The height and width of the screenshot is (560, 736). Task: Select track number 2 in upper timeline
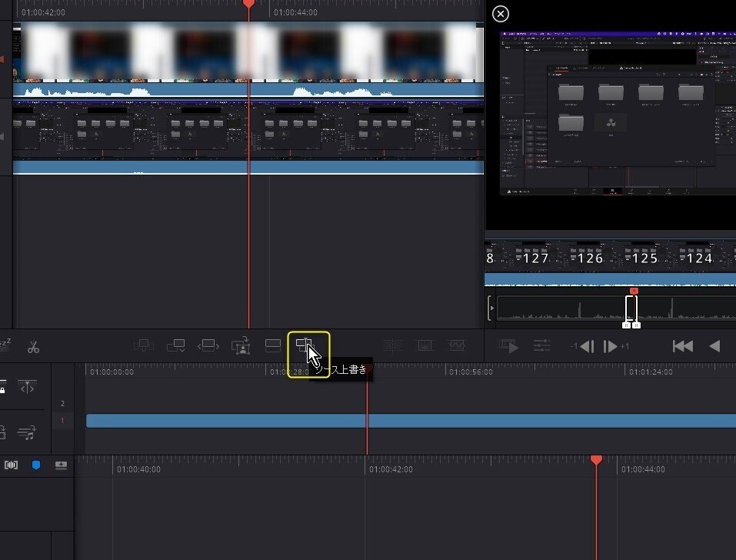coord(62,403)
